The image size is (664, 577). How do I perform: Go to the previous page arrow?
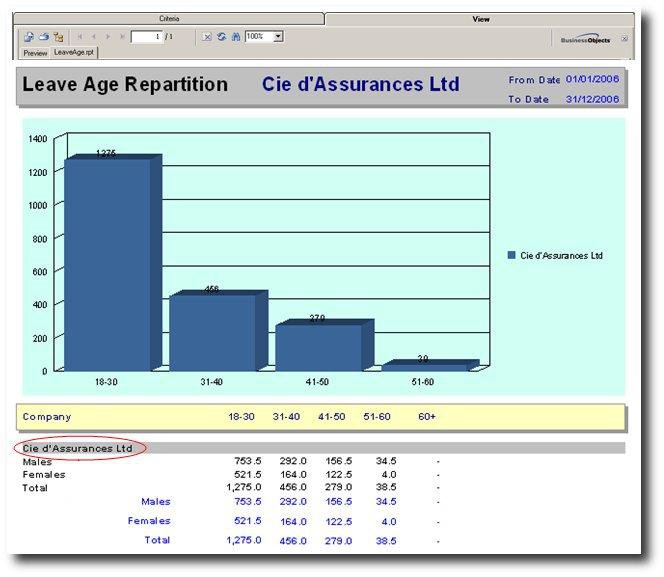tap(94, 37)
